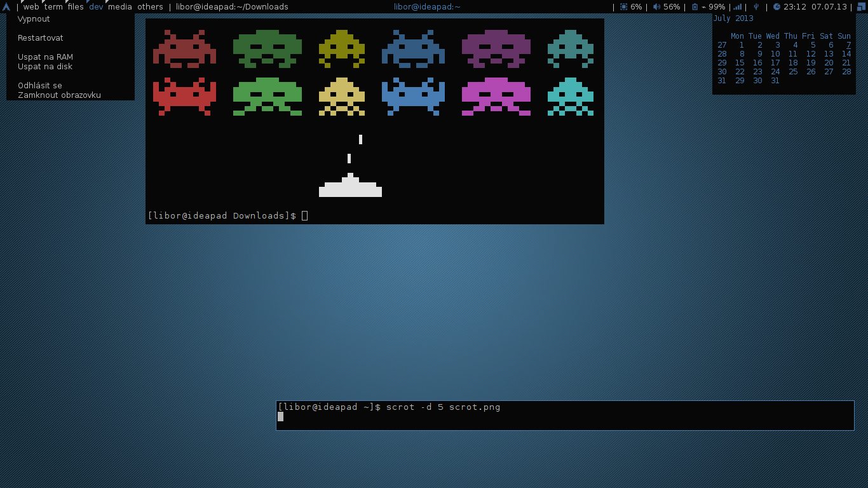Image resolution: width=868 pixels, height=488 pixels.
Task: Click the CPU usage icon
Action: point(623,7)
